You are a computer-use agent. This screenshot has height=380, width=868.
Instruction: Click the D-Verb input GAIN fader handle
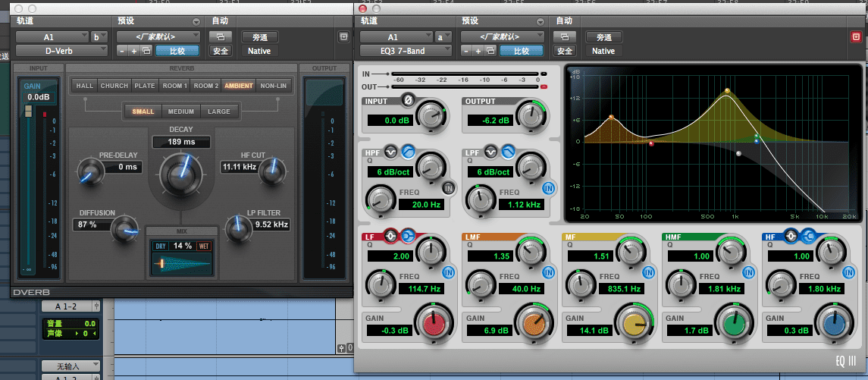28,111
